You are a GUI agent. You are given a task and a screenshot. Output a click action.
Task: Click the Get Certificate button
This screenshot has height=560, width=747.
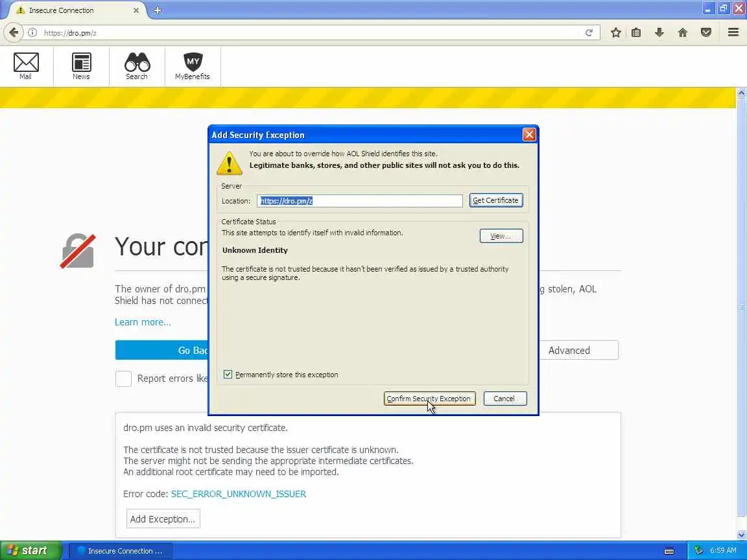496,200
